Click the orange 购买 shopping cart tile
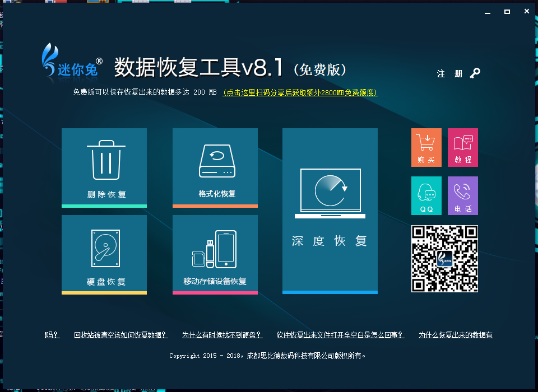Screen dimensions: 538x392 [x=426, y=147]
